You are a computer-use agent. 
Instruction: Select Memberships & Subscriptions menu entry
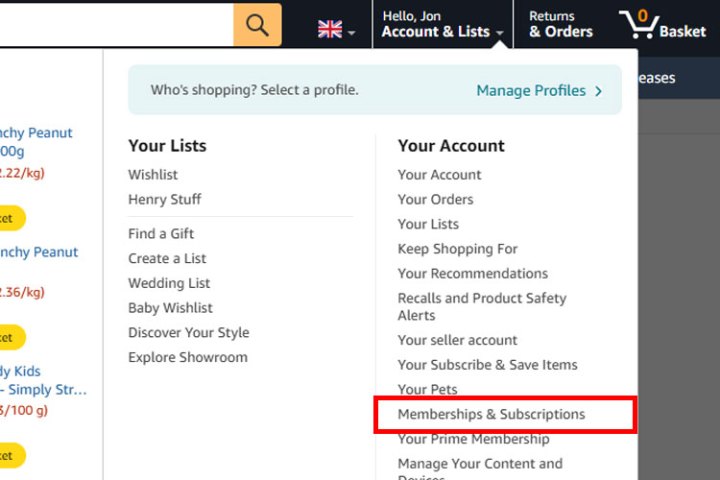491,414
